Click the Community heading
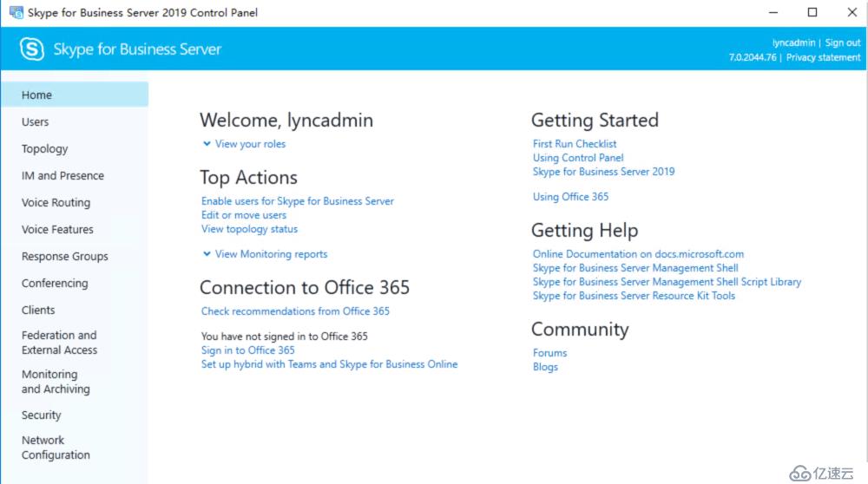The width and height of the screenshot is (868, 484). (580, 329)
